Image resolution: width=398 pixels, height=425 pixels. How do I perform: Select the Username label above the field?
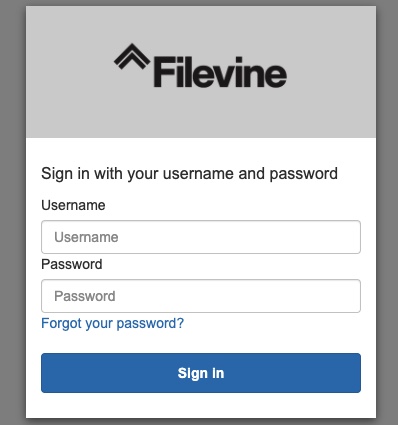coord(73,205)
